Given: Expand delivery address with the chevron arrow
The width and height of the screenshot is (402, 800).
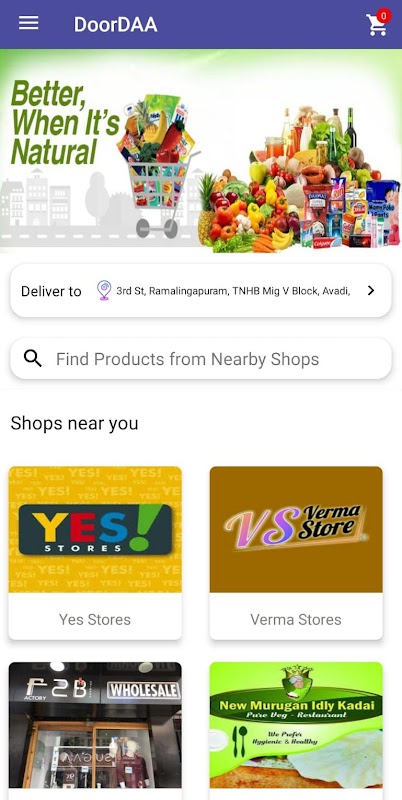Looking at the screenshot, I should [371, 290].
